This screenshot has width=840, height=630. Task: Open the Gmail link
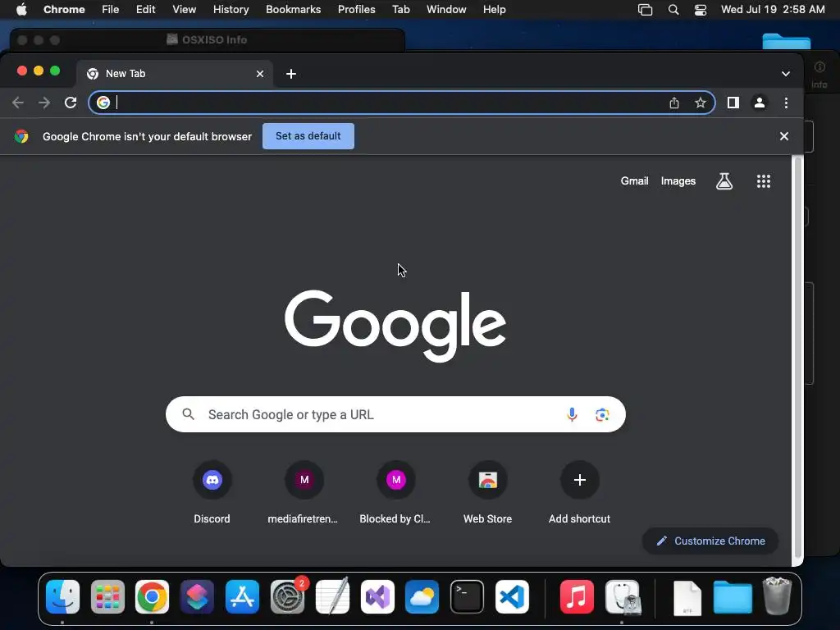point(634,181)
